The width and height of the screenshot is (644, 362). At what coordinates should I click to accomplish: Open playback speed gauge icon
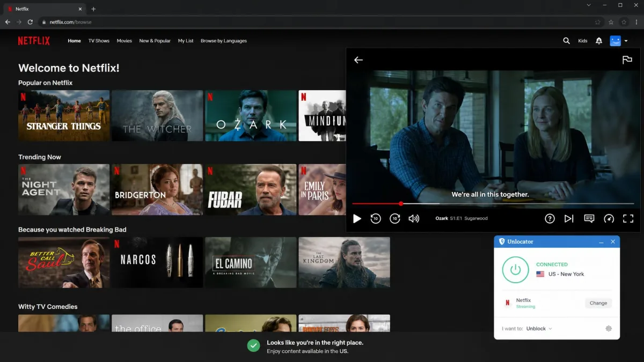(609, 218)
